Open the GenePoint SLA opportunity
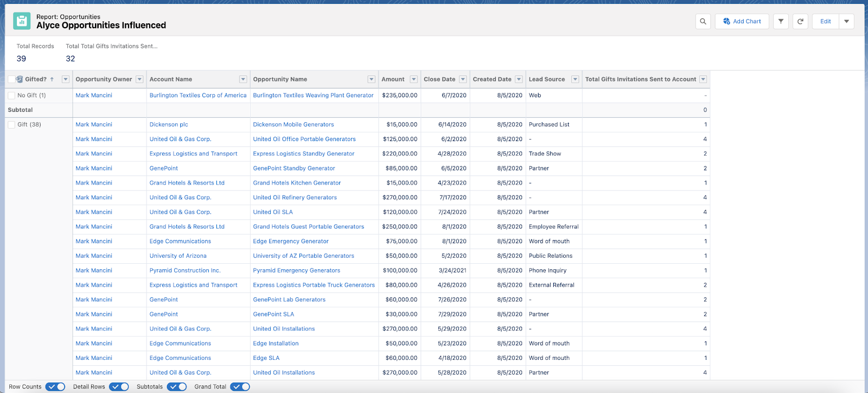868x393 pixels. click(x=273, y=315)
